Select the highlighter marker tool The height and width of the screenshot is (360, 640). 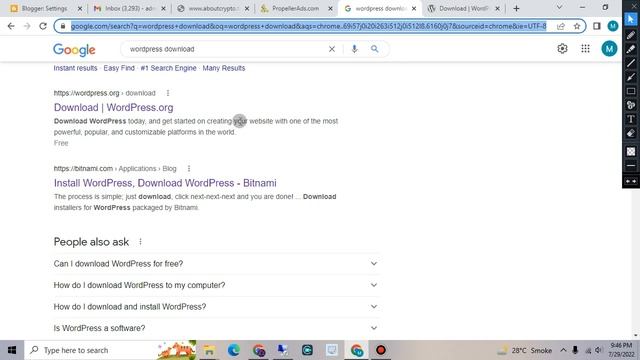[631, 49]
